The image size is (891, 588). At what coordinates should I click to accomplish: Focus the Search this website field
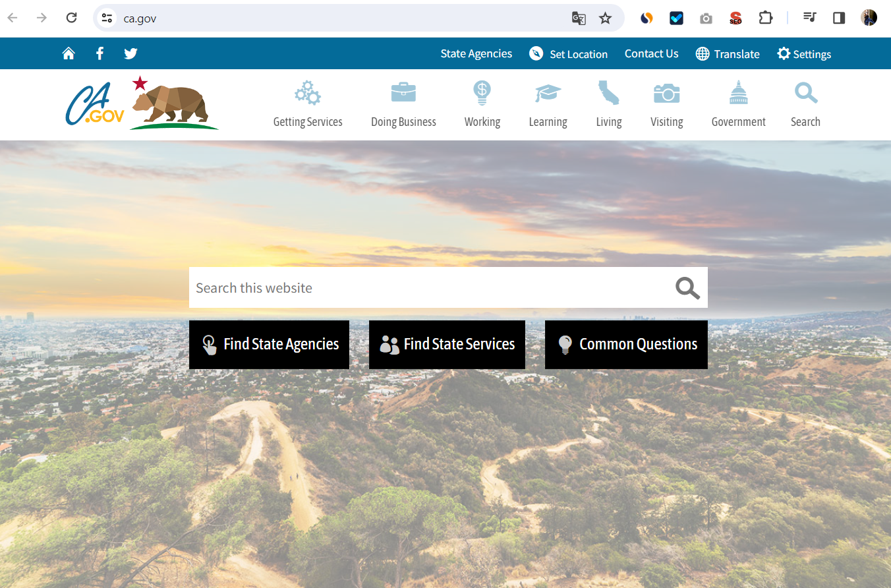pos(428,288)
